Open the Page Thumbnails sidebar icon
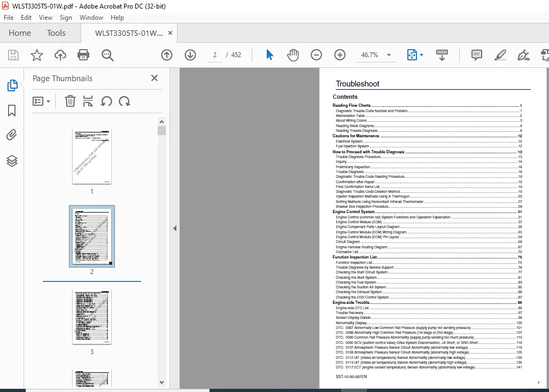This screenshot has width=549, height=392. tap(12, 85)
